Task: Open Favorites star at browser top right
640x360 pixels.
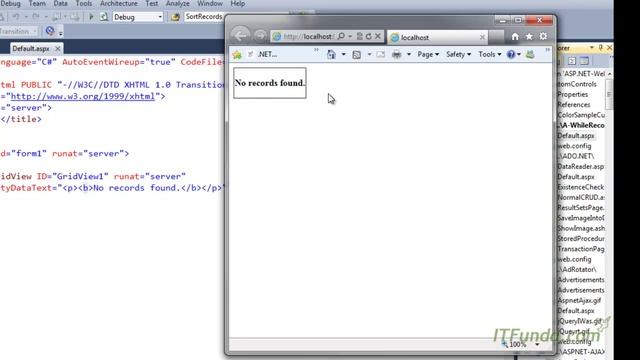Action: pyautogui.click(x=529, y=37)
